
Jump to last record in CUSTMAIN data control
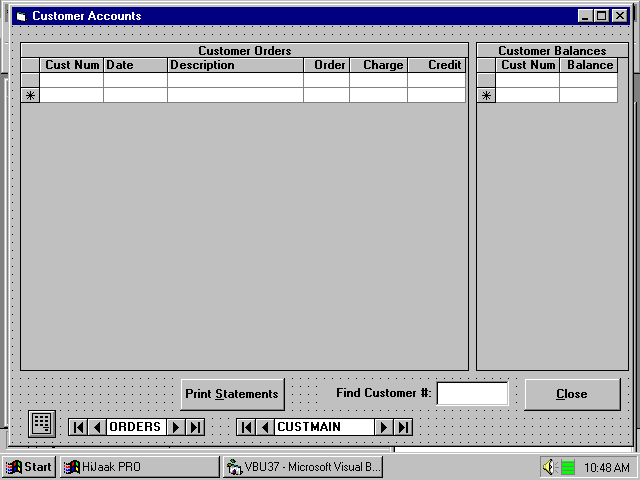(x=403, y=427)
